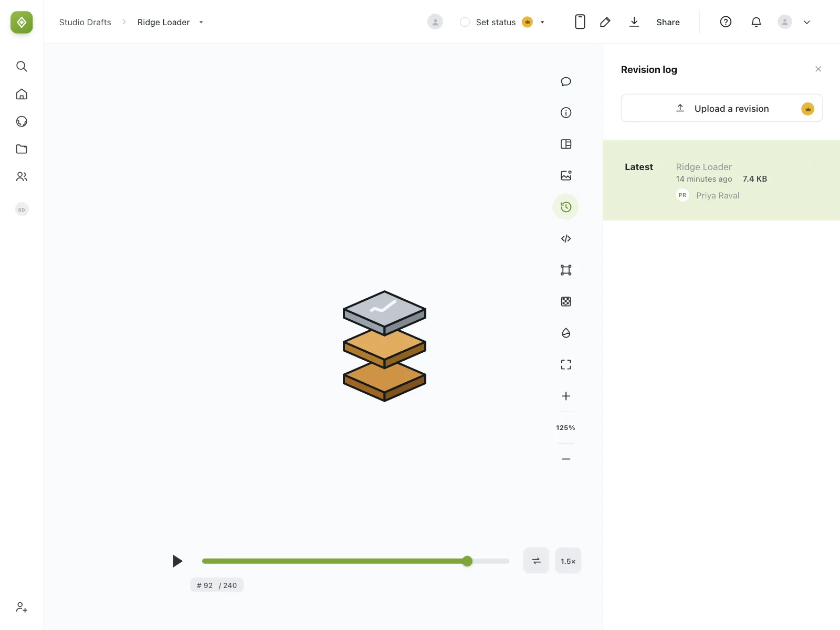Open the folder icon in sidebar
840x630 pixels.
[x=22, y=149]
